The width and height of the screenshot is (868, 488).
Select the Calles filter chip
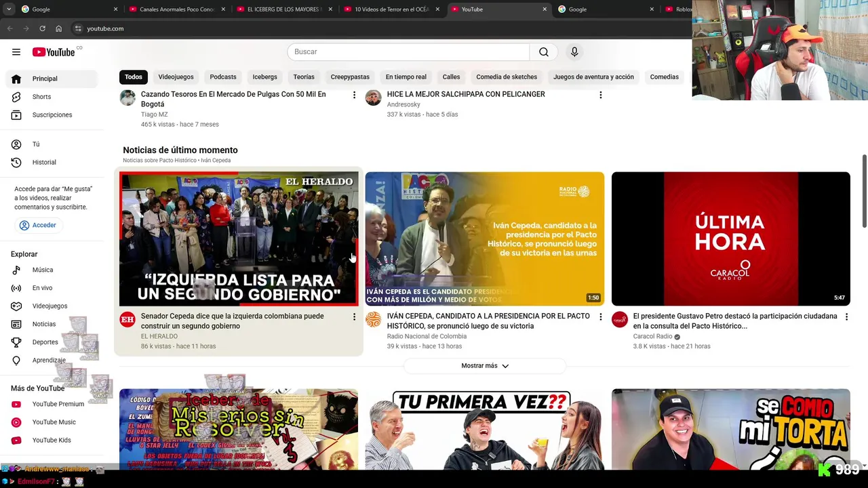(451, 77)
